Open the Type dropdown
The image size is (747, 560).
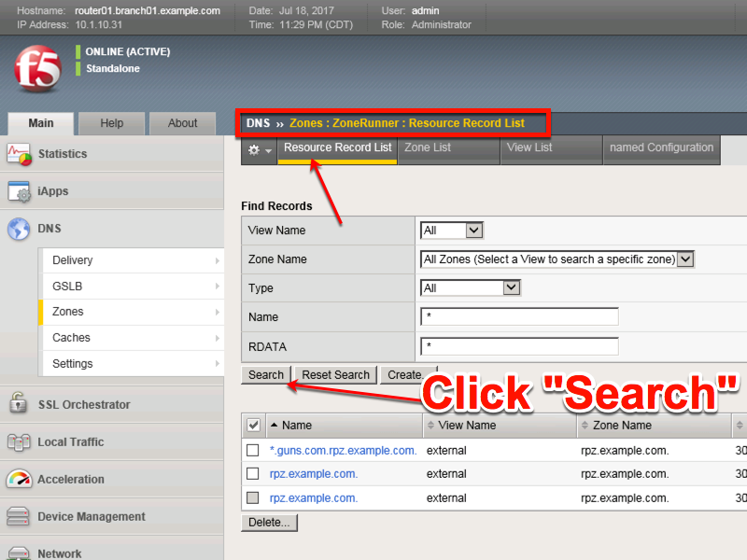point(471,287)
